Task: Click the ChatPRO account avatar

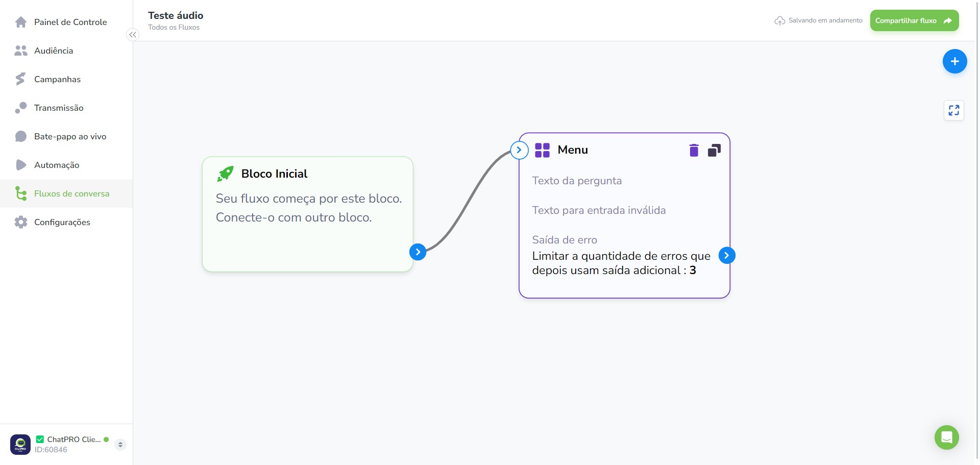Action: pos(20,444)
